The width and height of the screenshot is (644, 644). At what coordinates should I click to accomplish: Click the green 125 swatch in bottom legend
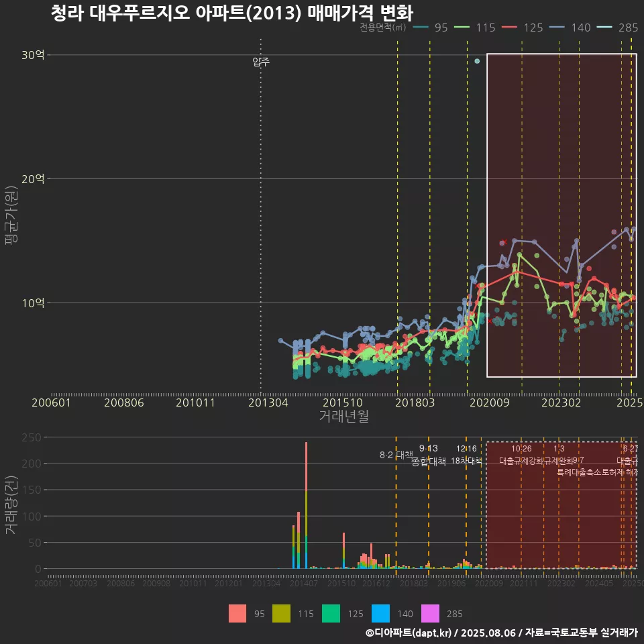click(331, 614)
